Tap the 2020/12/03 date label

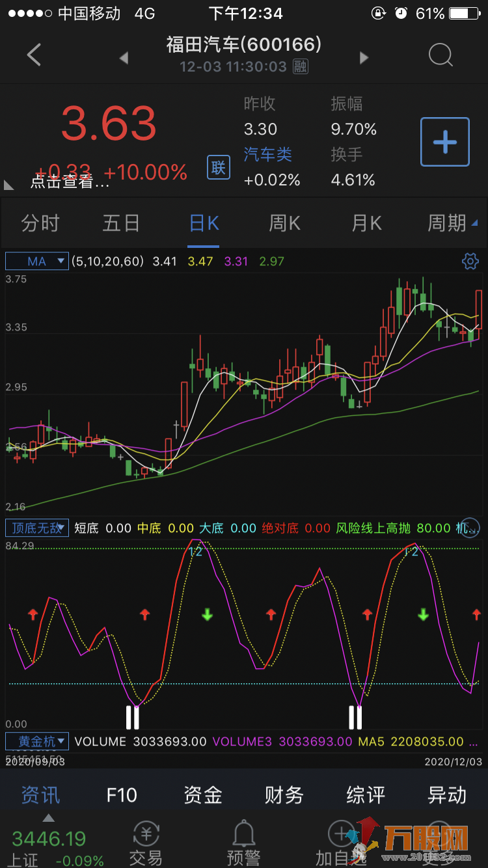[x=454, y=761]
